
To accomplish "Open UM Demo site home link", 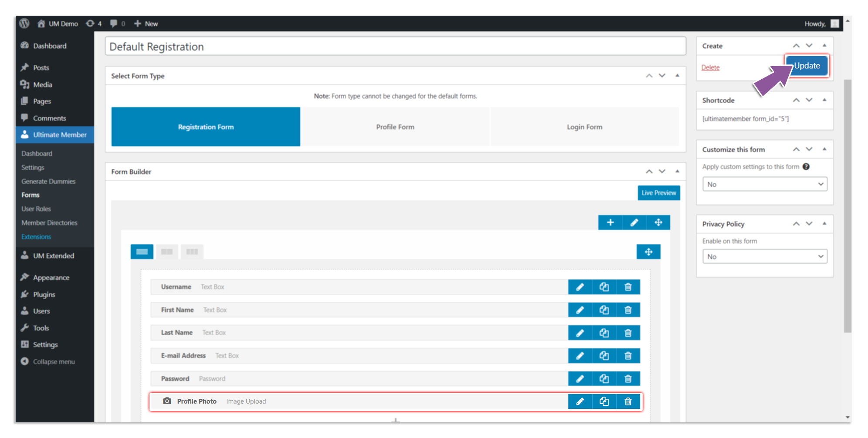I will coord(58,24).
